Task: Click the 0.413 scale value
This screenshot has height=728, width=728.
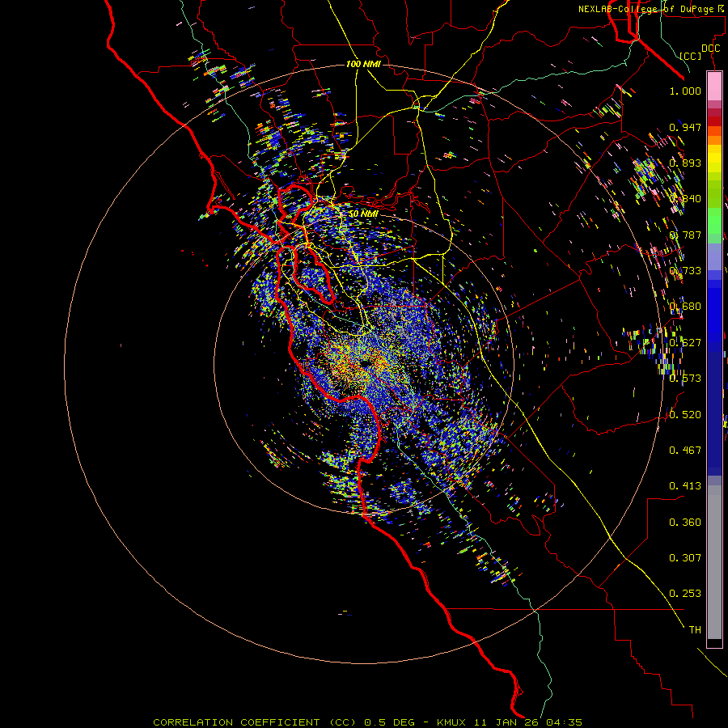Action: [x=685, y=486]
